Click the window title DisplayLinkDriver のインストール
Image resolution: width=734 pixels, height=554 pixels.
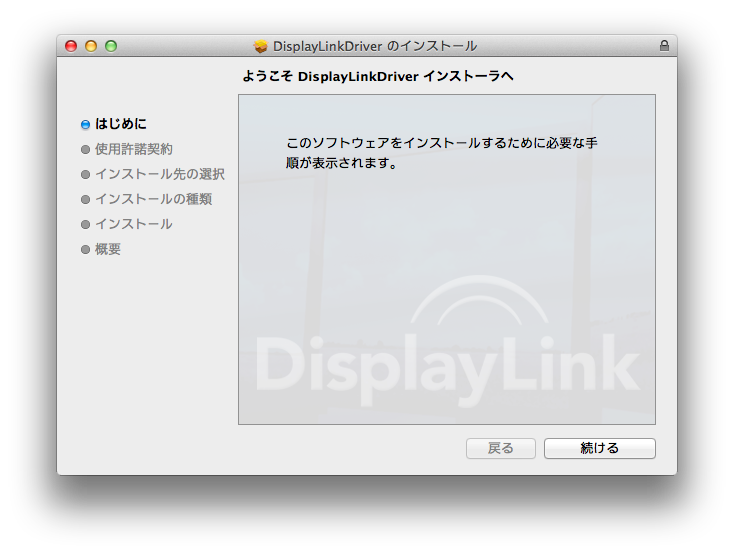point(375,46)
